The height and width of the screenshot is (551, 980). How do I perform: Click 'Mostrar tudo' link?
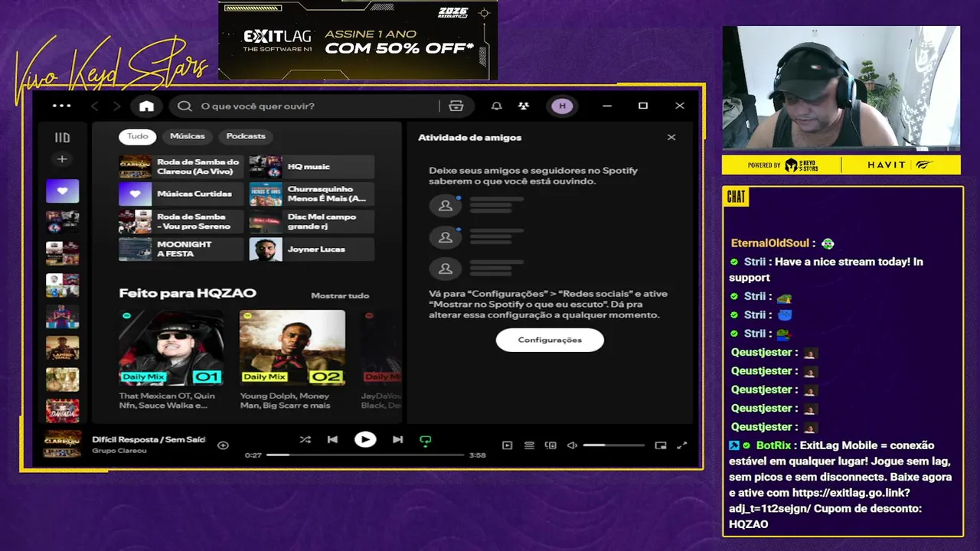pyautogui.click(x=340, y=295)
